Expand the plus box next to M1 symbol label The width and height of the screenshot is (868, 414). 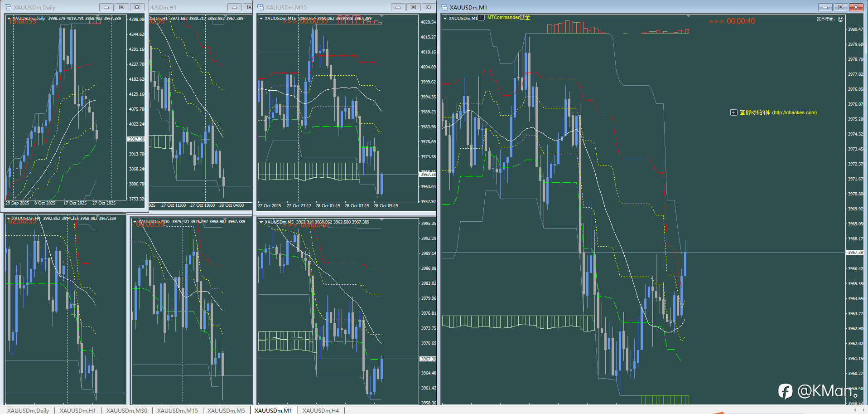point(481,18)
